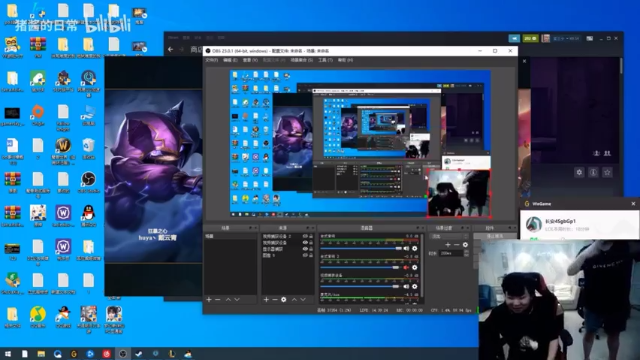This screenshot has width=640, height=360.
Task: Adjust the 台式音响 2 volume slider
Action: pos(361,267)
